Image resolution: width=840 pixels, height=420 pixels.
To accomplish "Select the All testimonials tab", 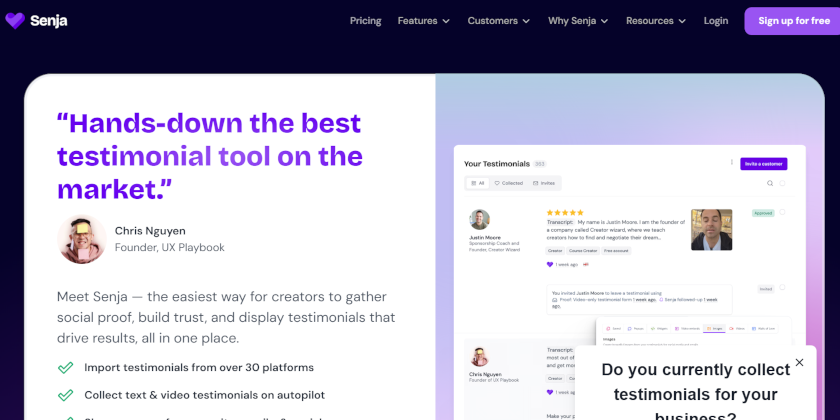I will (477, 183).
